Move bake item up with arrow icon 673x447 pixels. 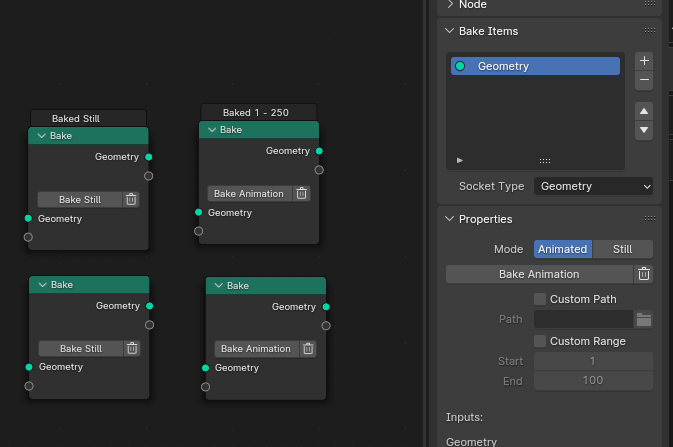[x=644, y=111]
